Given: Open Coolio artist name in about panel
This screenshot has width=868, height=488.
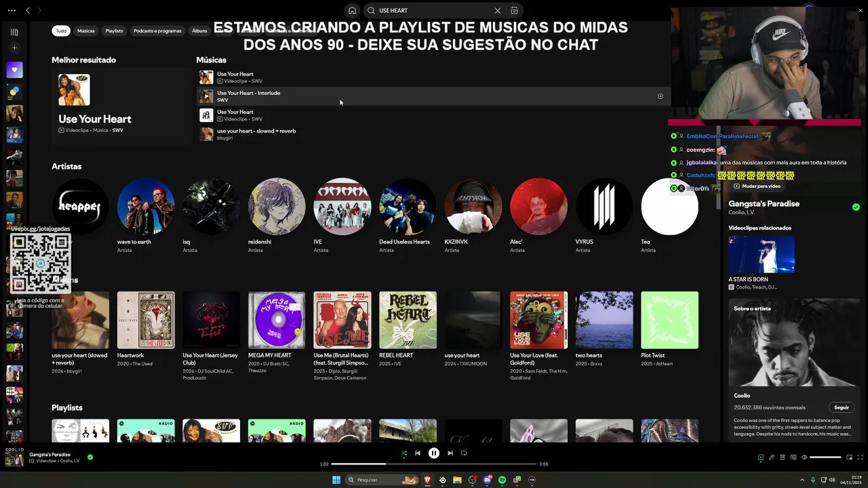Looking at the screenshot, I should pos(742,396).
